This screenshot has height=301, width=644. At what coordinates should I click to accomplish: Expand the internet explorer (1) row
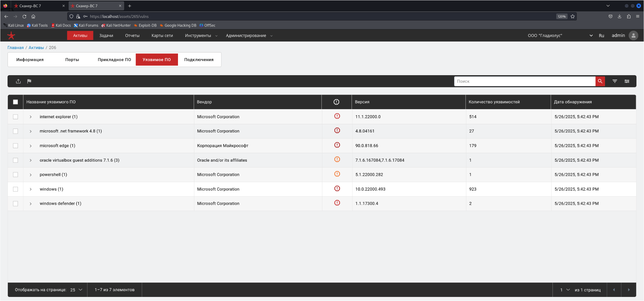[x=31, y=117]
